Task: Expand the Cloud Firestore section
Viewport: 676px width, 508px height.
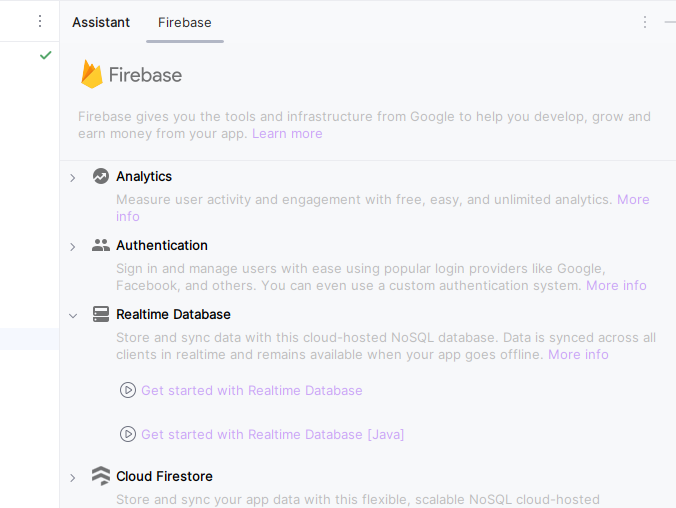Action: point(73,477)
